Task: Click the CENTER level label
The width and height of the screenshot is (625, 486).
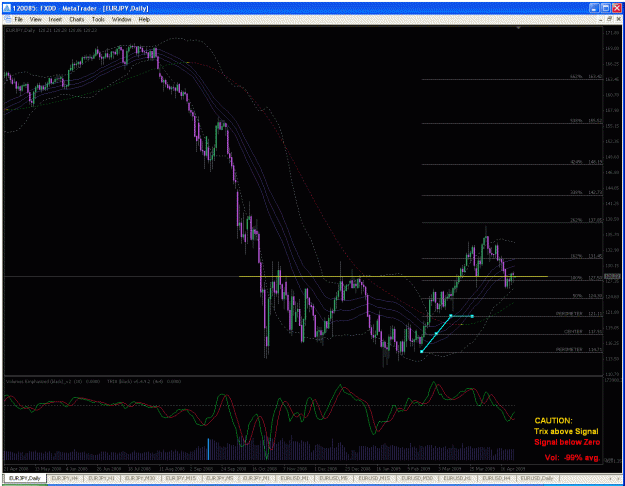Action: click(573, 331)
